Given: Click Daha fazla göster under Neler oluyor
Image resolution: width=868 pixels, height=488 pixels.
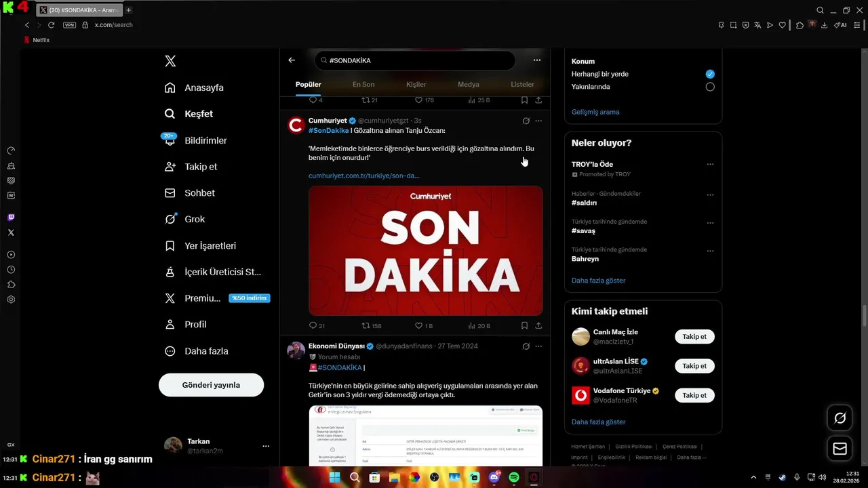Looking at the screenshot, I should pos(598,281).
